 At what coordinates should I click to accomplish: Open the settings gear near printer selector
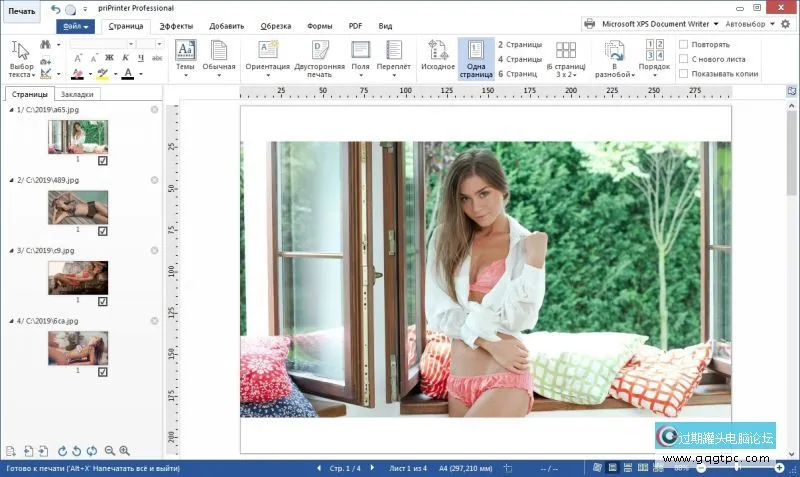[x=786, y=23]
